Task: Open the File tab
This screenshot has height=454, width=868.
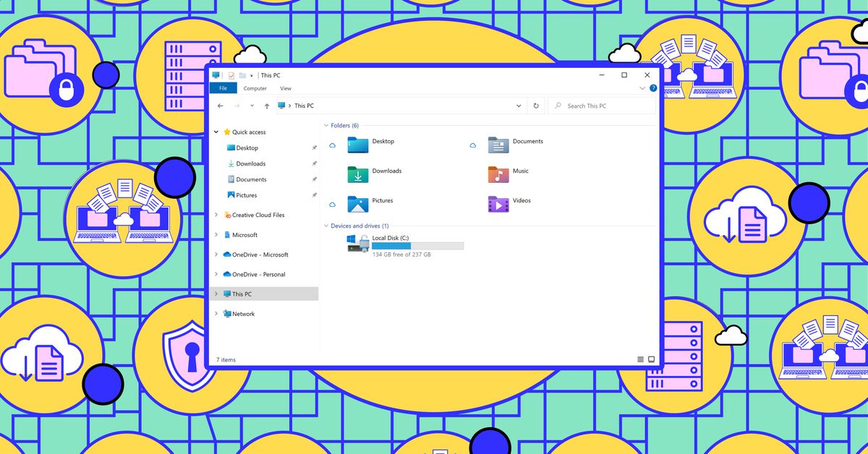Action: 223,88
